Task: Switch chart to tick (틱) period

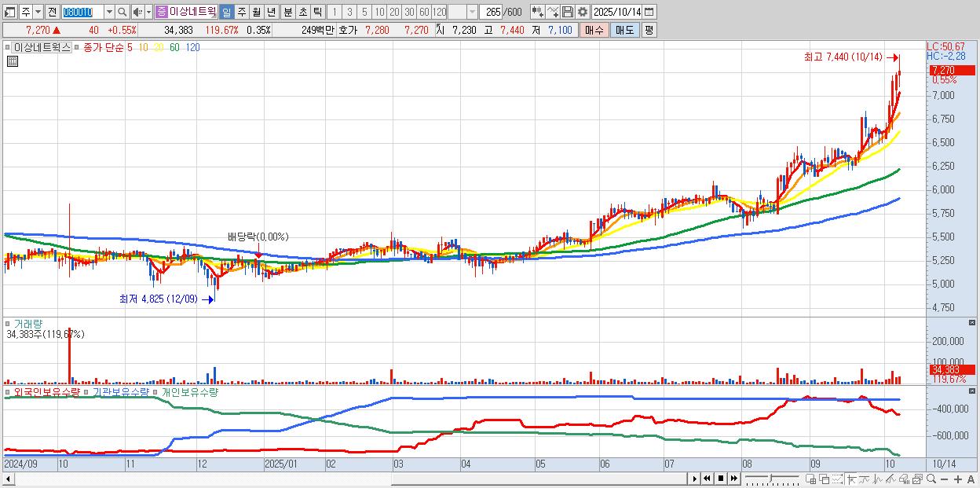Action: (x=316, y=12)
